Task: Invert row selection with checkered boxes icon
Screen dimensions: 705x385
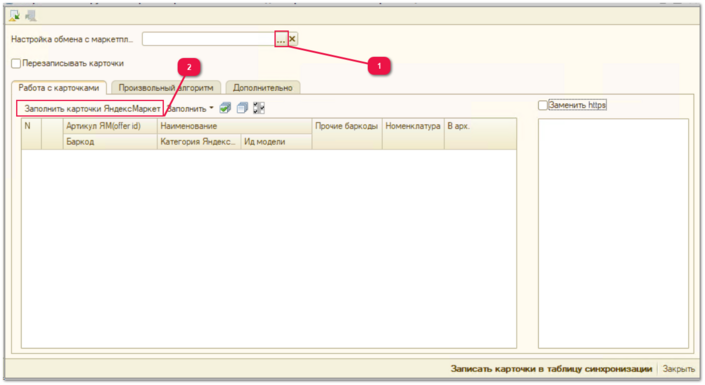Action: (259, 108)
